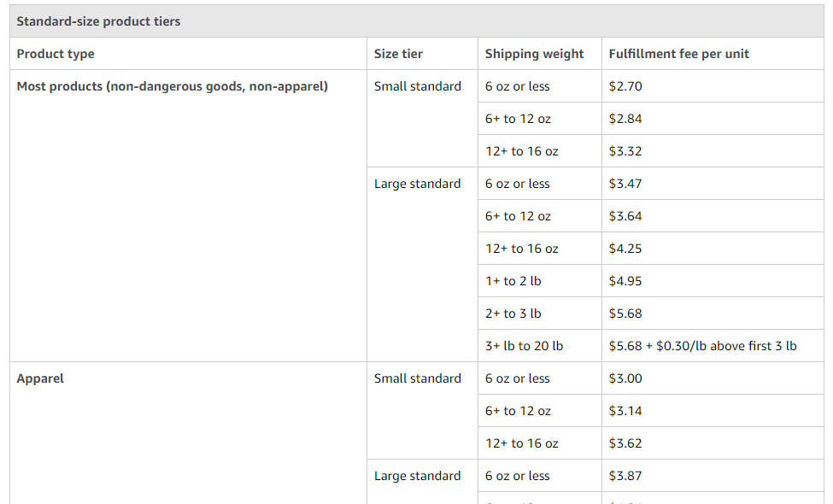833x504 pixels.
Task: Select the $3.47 fee cell
Action: click(713, 184)
